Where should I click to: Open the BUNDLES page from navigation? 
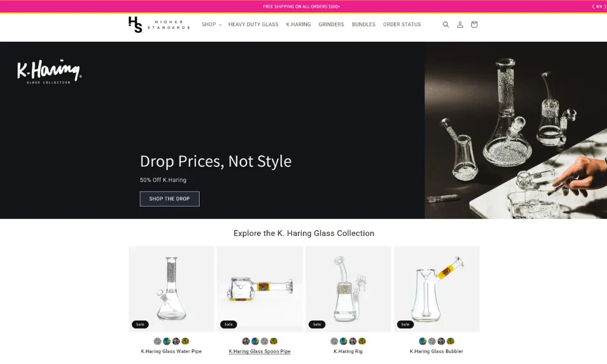tap(364, 25)
